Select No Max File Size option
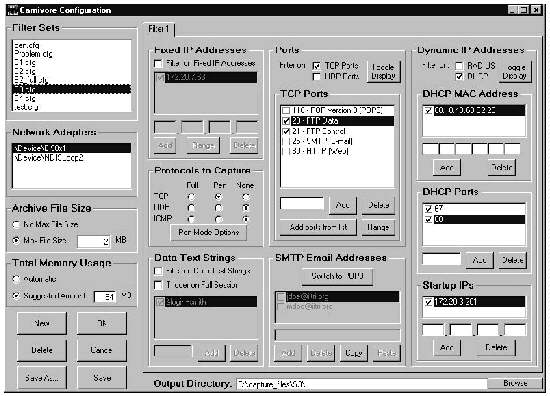The height and width of the screenshot is (396, 550). 16,224
